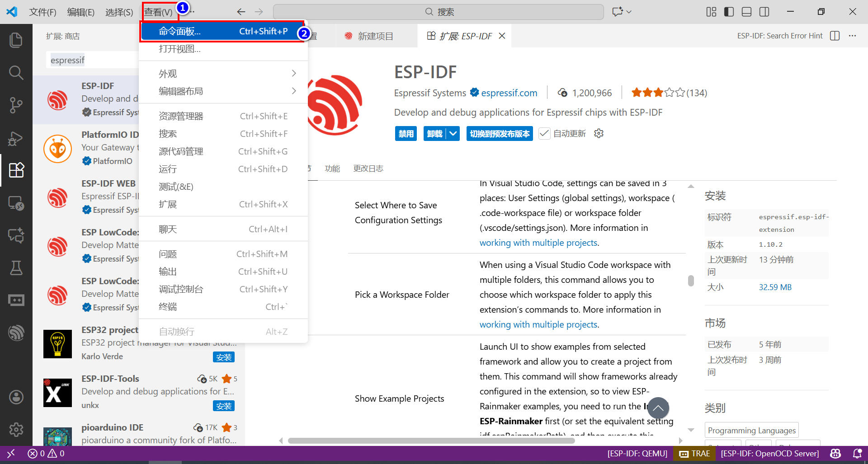Select 资源管理器 in the View menu
Image resolution: width=868 pixels, height=464 pixels.
point(223,116)
